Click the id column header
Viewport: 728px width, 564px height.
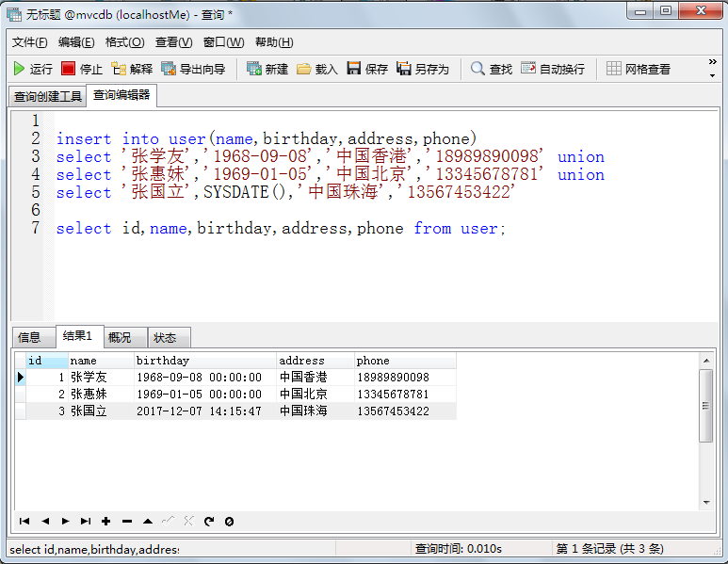[47, 361]
